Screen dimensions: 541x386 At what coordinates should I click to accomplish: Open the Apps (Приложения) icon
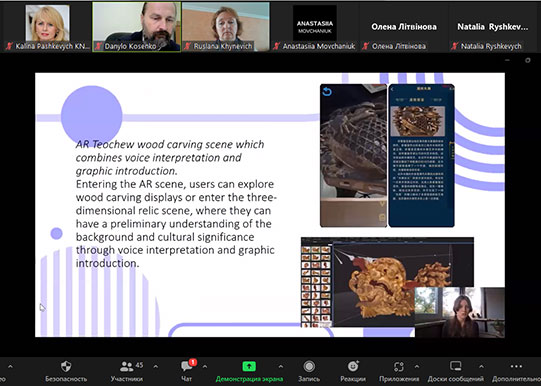(x=399, y=366)
